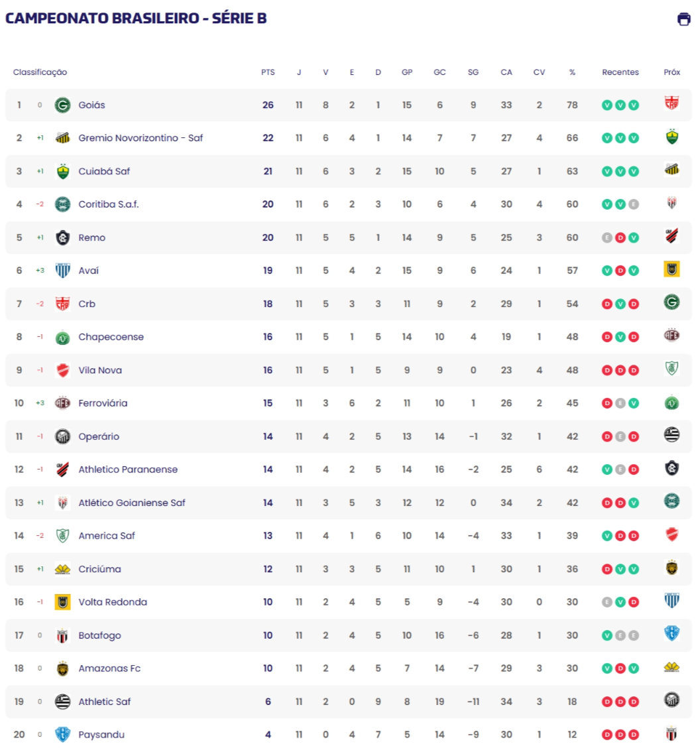
Task: Click Avaí's next opponent yellow badge
Action: [671, 269]
